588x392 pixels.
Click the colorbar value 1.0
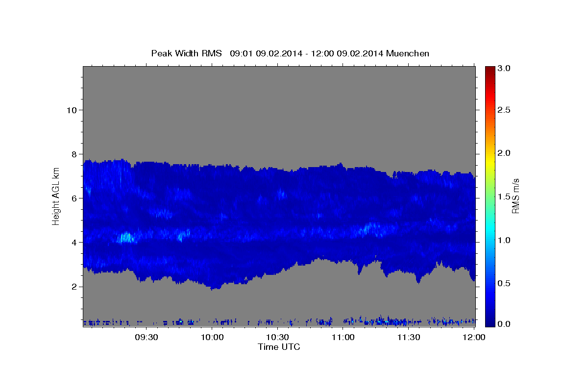pyautogui.click(x=504, y=240)
